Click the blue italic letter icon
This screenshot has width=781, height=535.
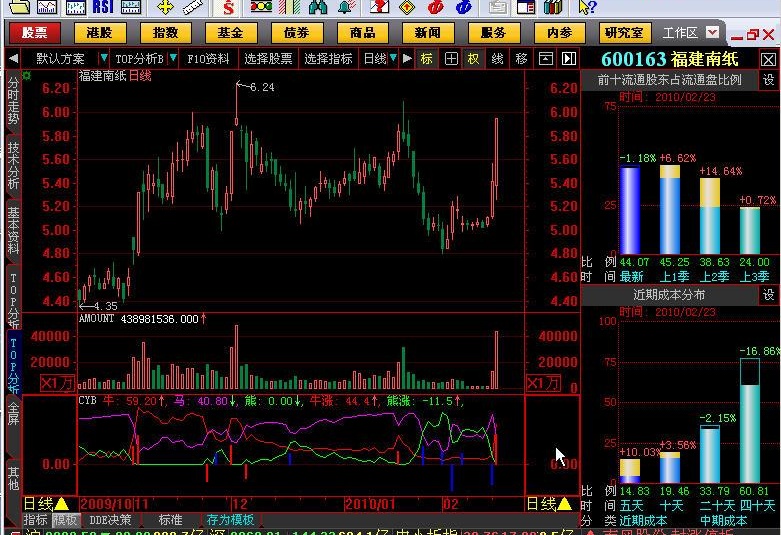point(463,6)
